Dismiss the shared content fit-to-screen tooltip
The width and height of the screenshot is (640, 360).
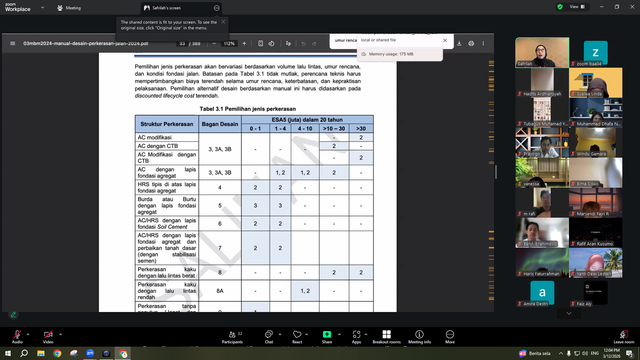[x=223, y=22]
